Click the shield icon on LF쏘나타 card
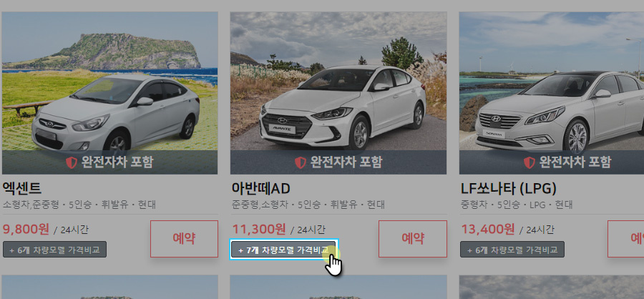The image size is (644, 299). (x=529, y=162)
